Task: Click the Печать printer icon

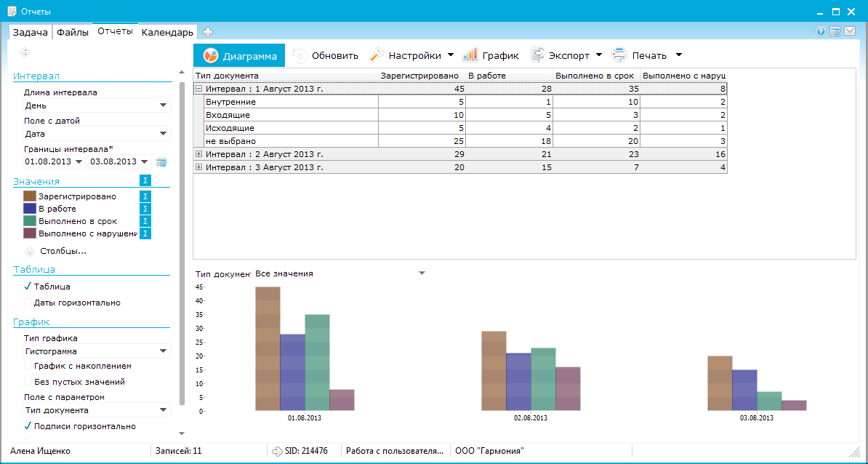Action: click(619, 55)
